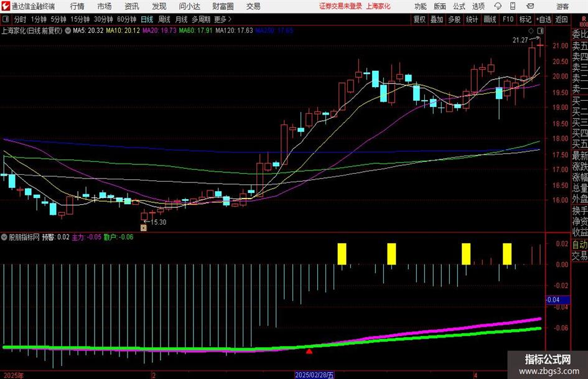Click the small info marker below 15.30 candle
The width and height of the screenshot is (588, 379).
point(144,228)
